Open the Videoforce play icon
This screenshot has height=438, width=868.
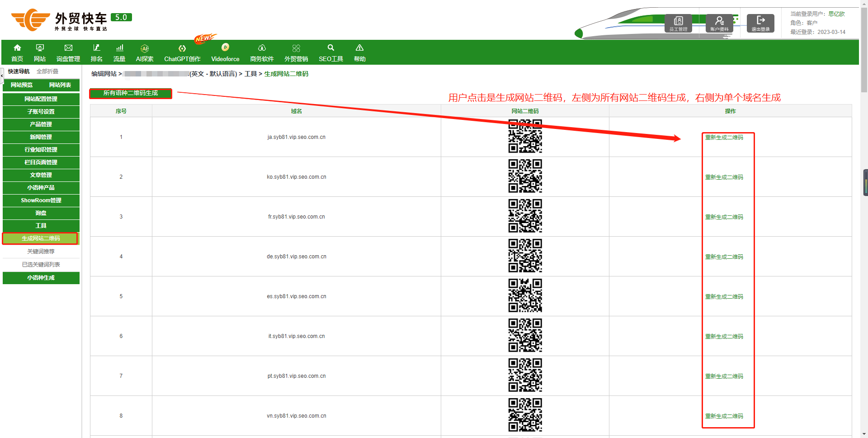coord(225,47)
